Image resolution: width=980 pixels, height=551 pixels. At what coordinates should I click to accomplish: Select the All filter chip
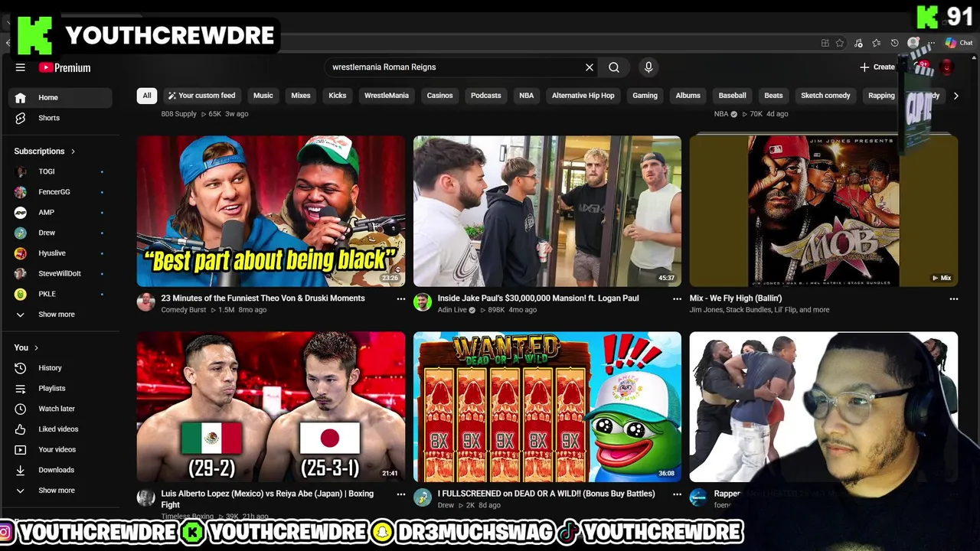click(x=147, y=96)
